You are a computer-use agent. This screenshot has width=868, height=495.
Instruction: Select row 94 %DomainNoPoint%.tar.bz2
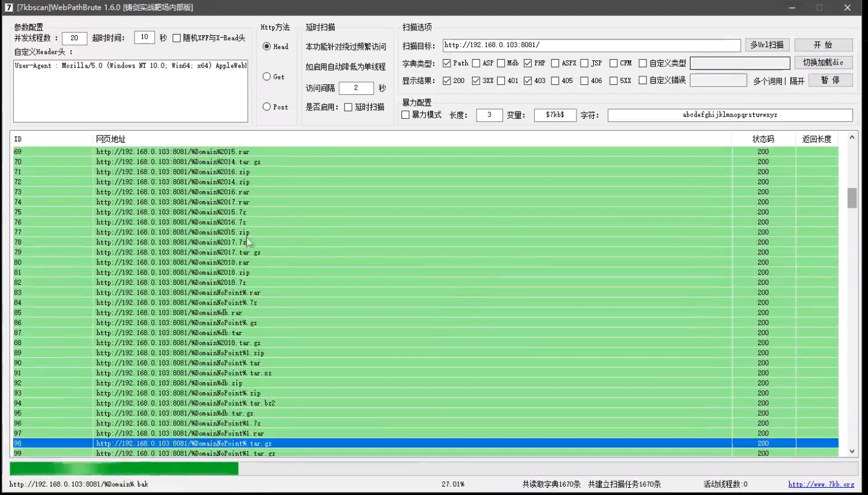(x=425, y=403)
